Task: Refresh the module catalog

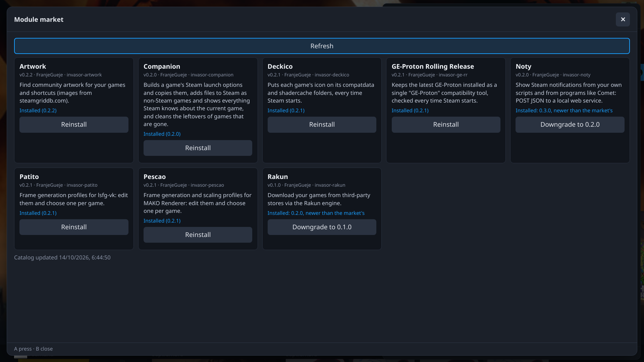Action: pos(322,46)
